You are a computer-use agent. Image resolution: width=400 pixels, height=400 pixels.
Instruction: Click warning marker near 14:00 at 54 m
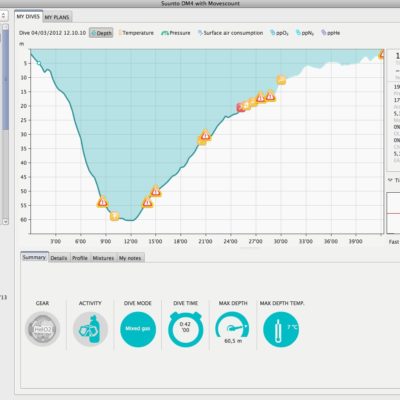(x=147, y=202)
